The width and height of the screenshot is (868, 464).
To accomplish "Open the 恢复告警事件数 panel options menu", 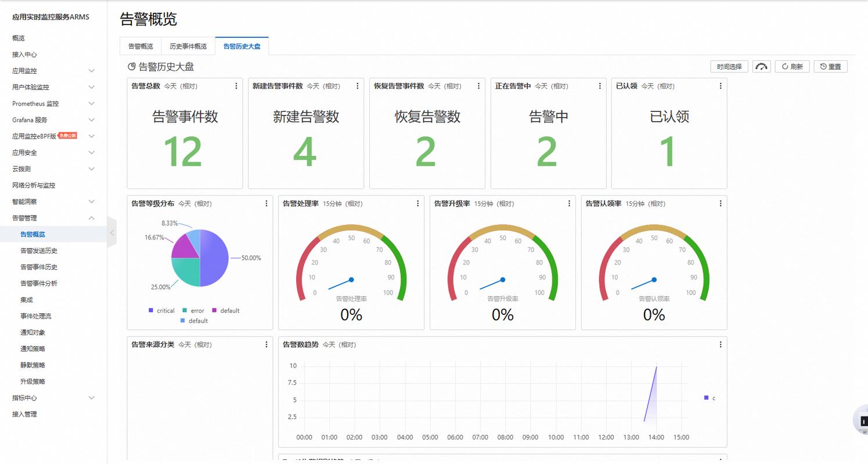I will (478, 86).
